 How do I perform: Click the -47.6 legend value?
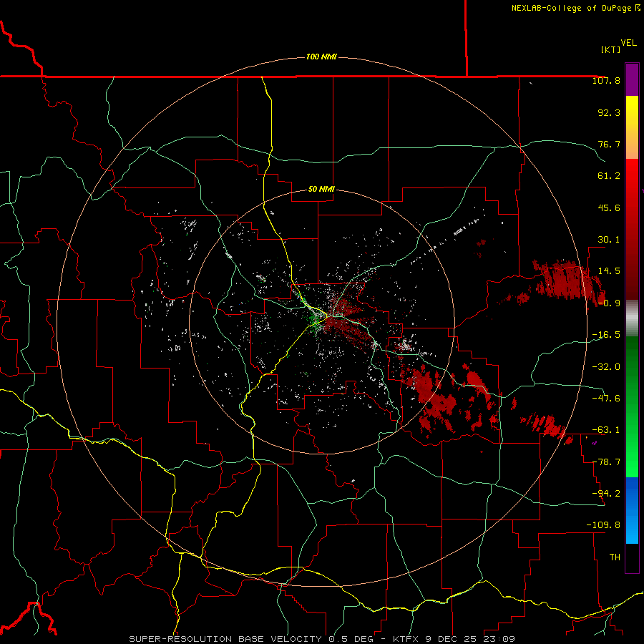point(606,399)
